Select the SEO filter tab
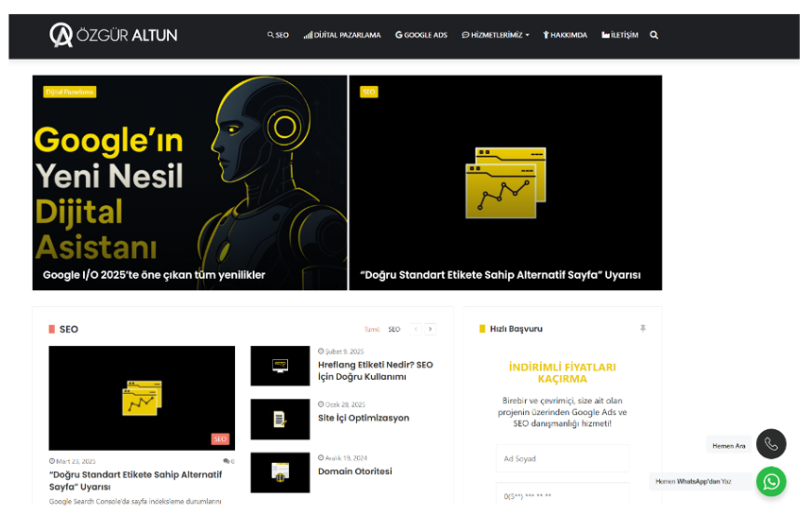Image resolution: width=812 pixels, height=515 pixels. point(394,330)
